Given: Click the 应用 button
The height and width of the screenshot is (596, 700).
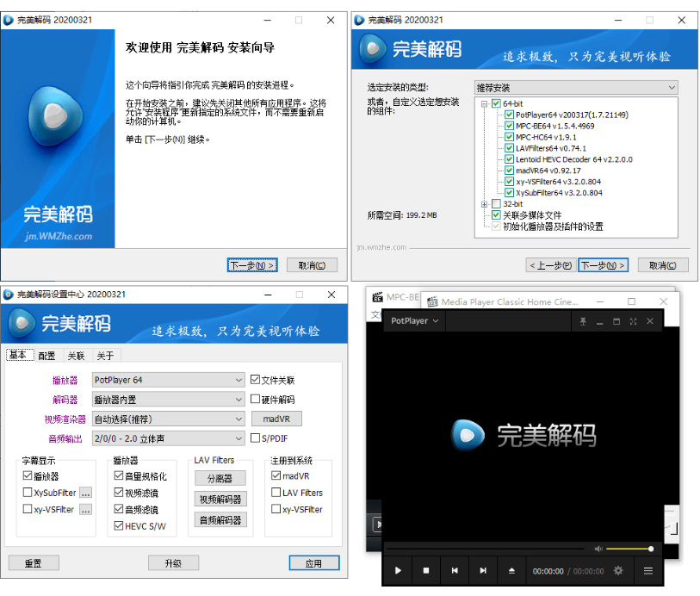Looking at the screenshot, I should 313,563.
